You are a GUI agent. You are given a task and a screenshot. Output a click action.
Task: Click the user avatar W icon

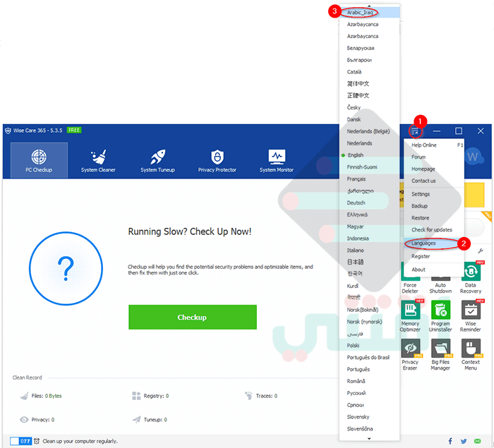tap(474, 157)
